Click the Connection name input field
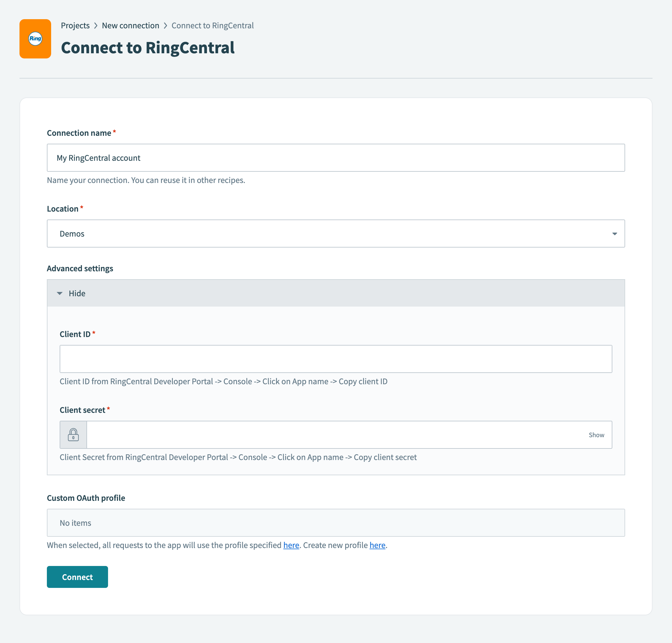Image resolution: width=672 pixels, height=643 pixels. pos(336,158)
